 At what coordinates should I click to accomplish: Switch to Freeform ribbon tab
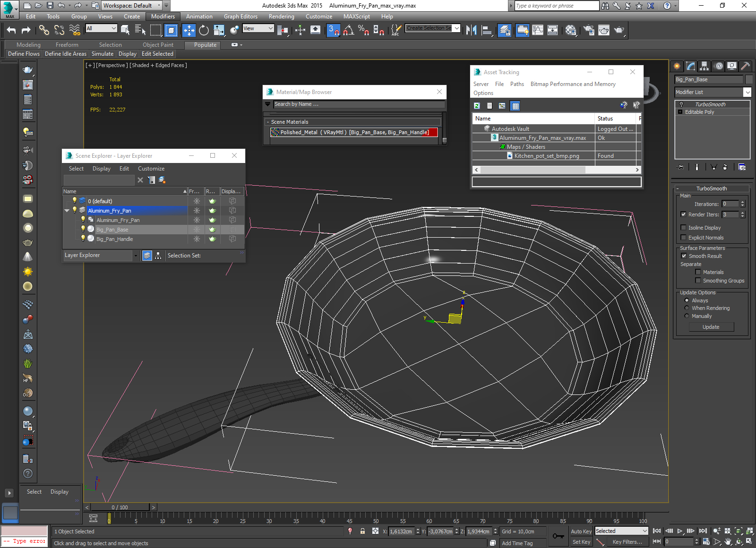(67, 45)
